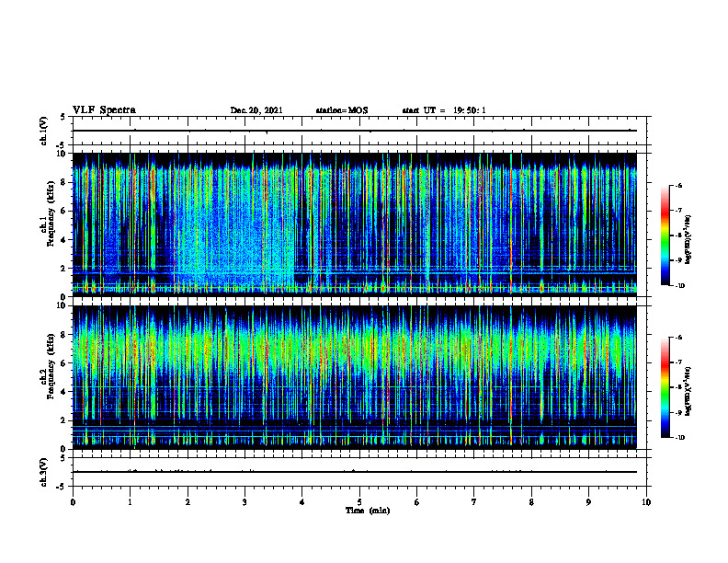Click the ch.1 waveform trace strip at top
The width and height of the screenshot is (728, 563).
(361, 131)
